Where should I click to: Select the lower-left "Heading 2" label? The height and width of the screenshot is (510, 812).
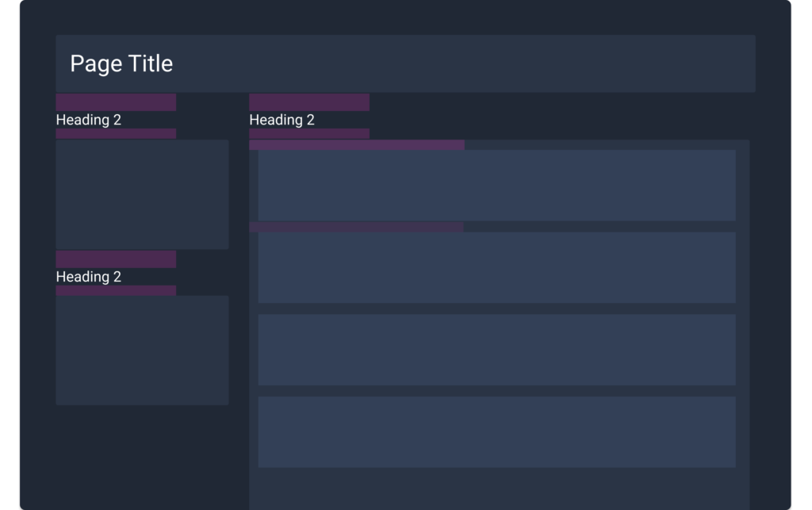(88, 277)
